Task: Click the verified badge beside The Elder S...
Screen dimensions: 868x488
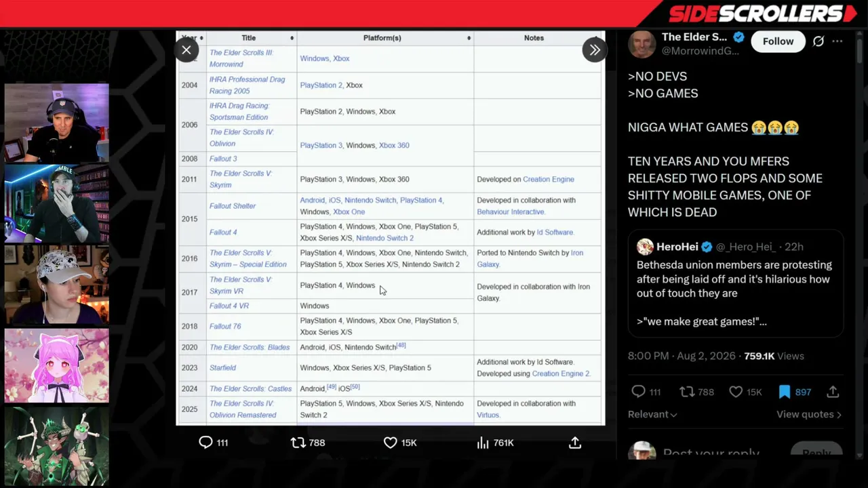Action: coord(739,37)
